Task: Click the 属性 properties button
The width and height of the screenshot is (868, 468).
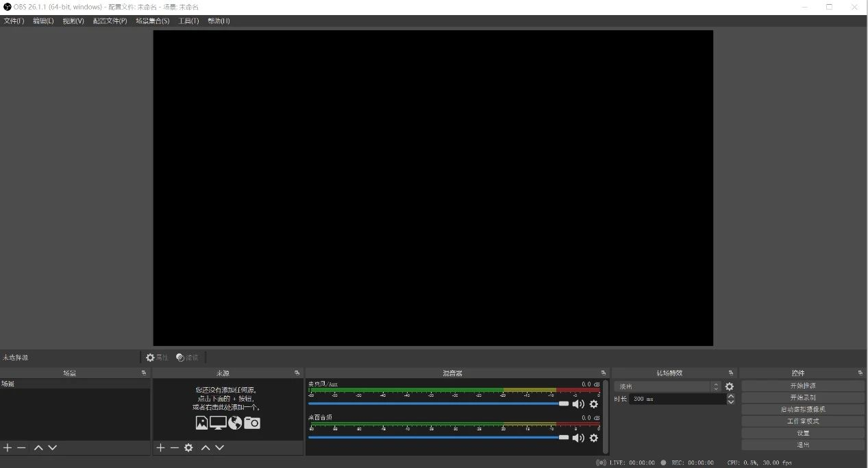Action: [157, 358]
